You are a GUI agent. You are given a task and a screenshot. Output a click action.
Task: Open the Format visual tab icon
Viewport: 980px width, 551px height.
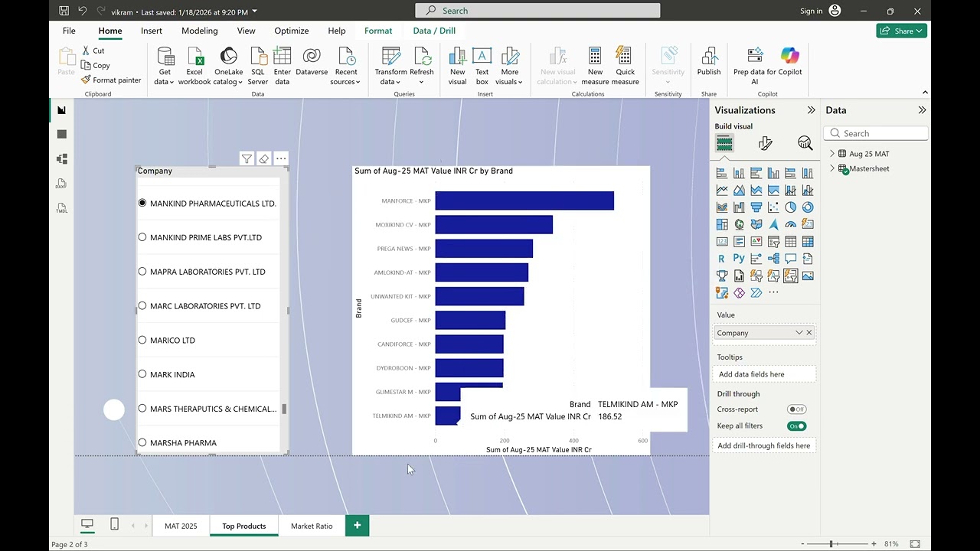click(765, 143)
